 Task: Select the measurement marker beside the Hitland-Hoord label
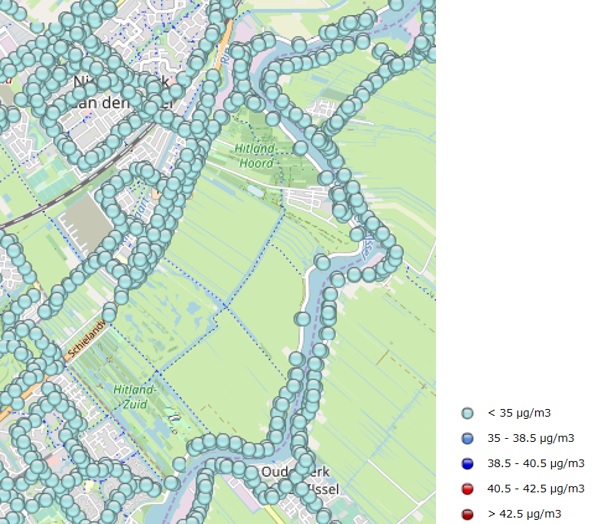point(301,148)
